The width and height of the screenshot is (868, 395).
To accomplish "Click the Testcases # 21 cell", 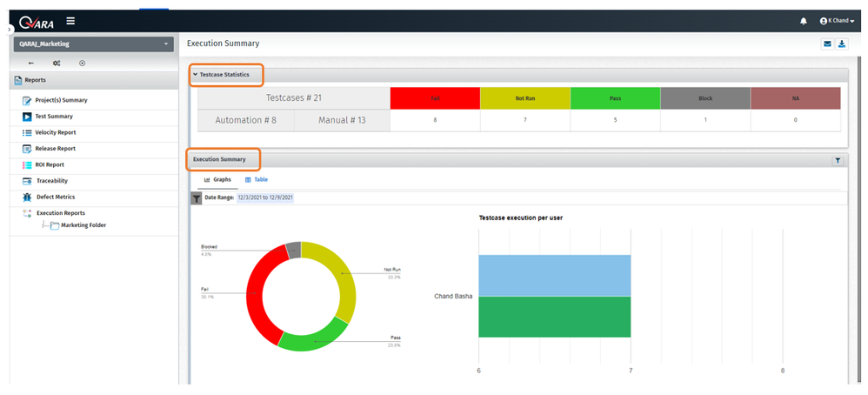I will [x=294, y=98].
